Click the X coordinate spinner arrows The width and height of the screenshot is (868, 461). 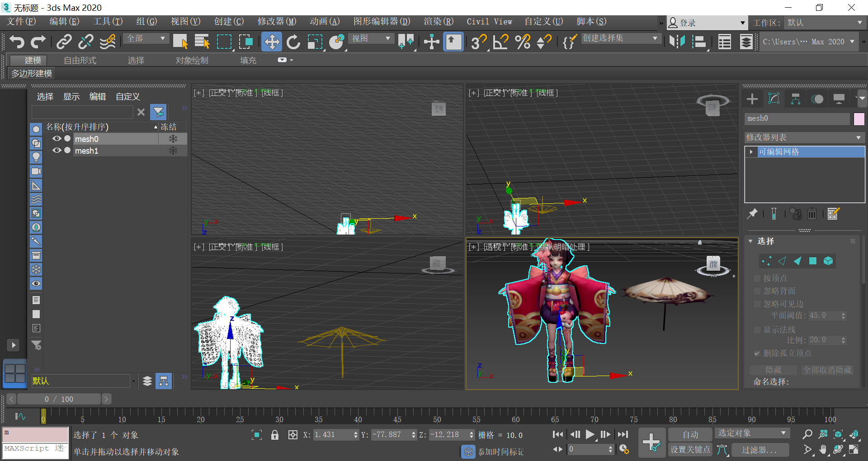point(356,435)
